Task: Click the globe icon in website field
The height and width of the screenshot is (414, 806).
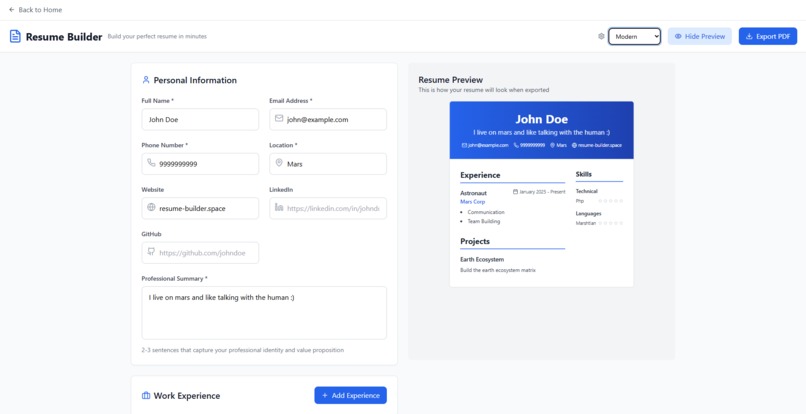Action: pos(151,207)
